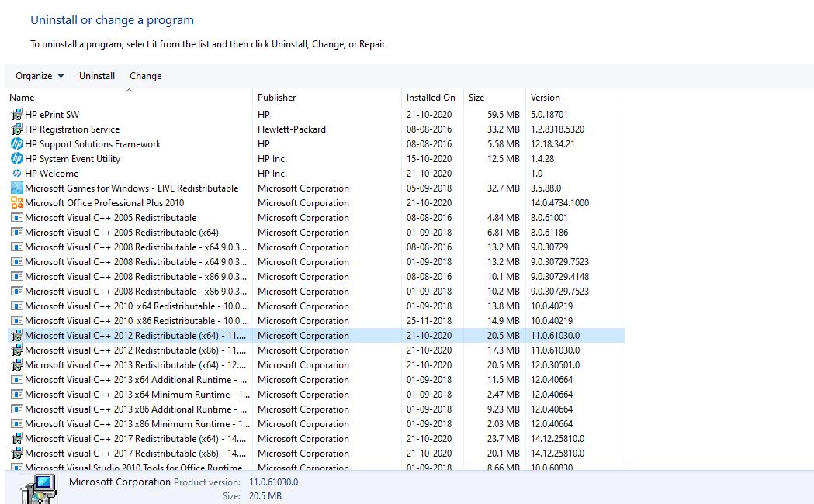Click the Visual C++ 2017 Redistributable (x86) icon

[16, 453]
